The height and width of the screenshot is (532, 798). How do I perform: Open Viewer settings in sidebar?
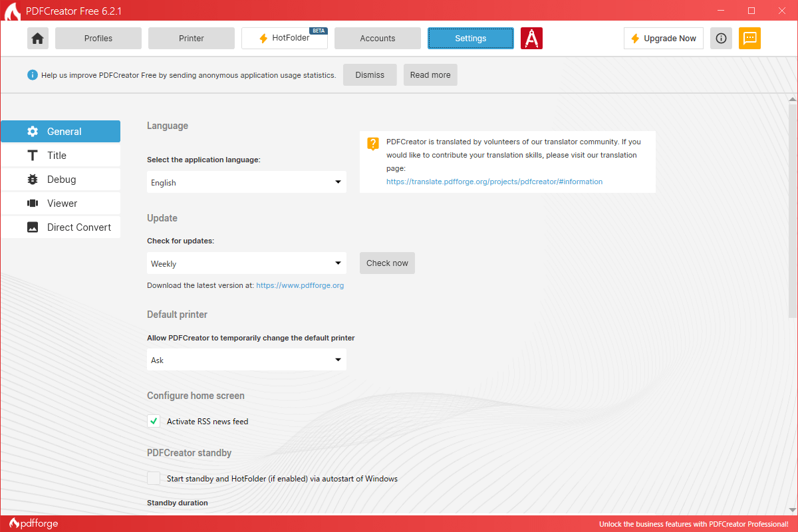[61, 203]
